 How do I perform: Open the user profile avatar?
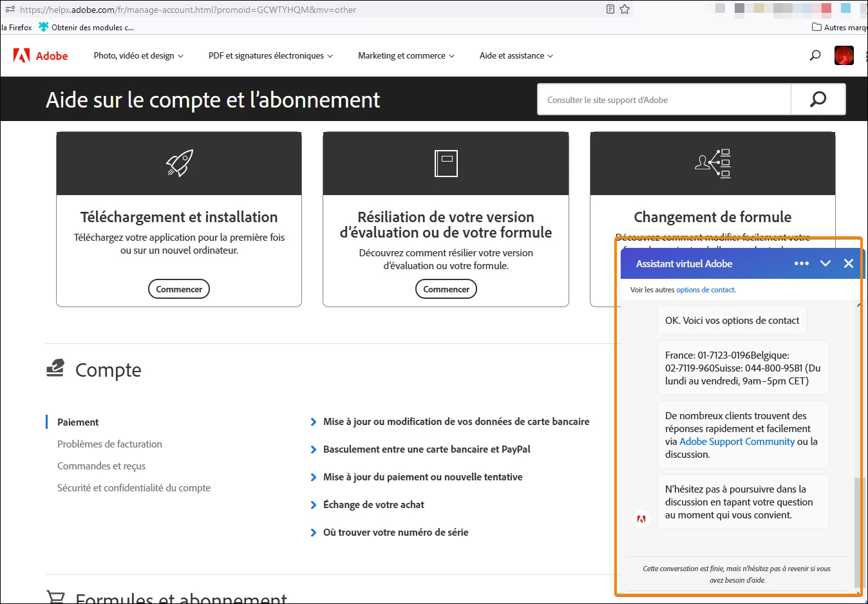point(844,55)
